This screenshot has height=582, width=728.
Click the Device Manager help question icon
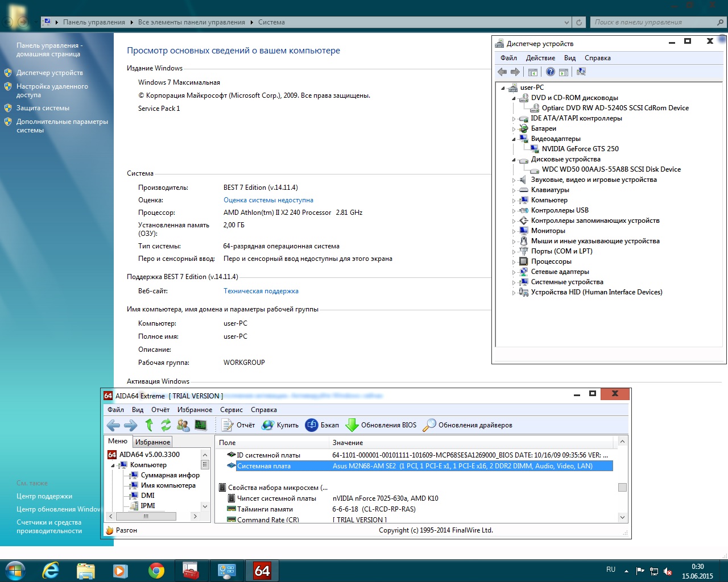[550, 72]
